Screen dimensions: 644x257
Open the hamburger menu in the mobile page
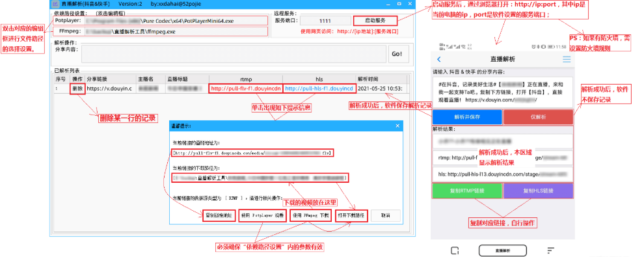tap(567, 59)
